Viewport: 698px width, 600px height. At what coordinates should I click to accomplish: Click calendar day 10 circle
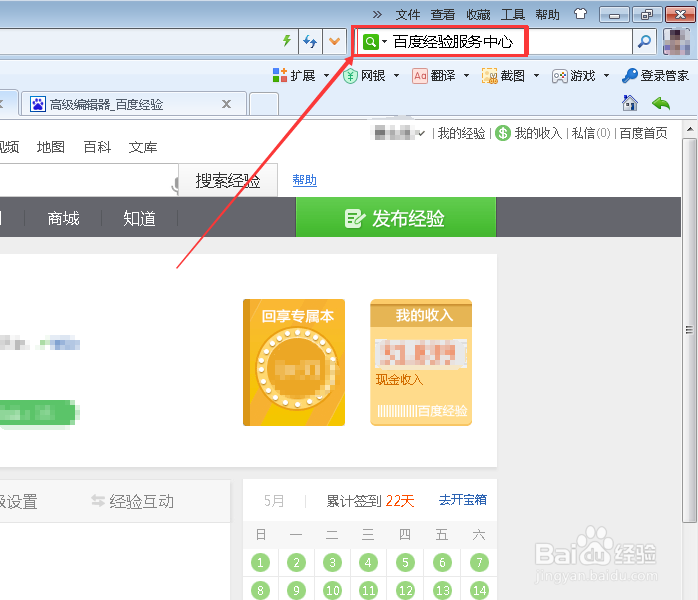pyautogui.click(x=333, y=591)
